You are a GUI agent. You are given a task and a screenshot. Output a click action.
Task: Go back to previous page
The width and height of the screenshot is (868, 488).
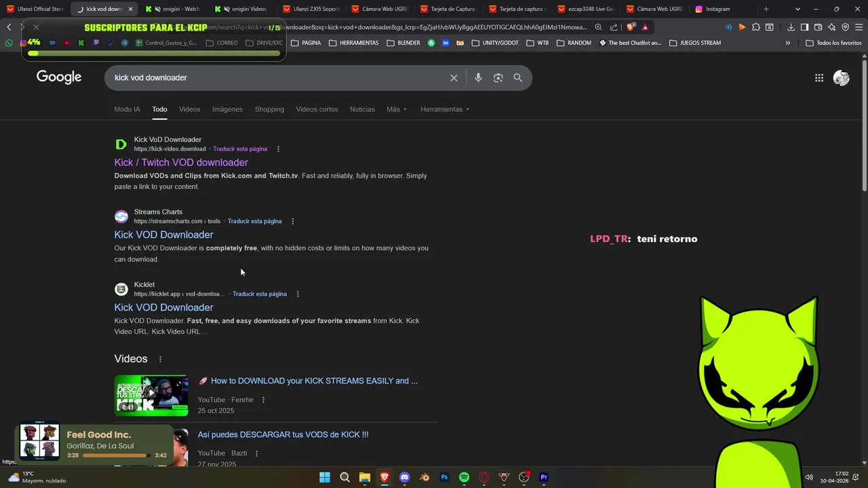[x=9, y=27]
